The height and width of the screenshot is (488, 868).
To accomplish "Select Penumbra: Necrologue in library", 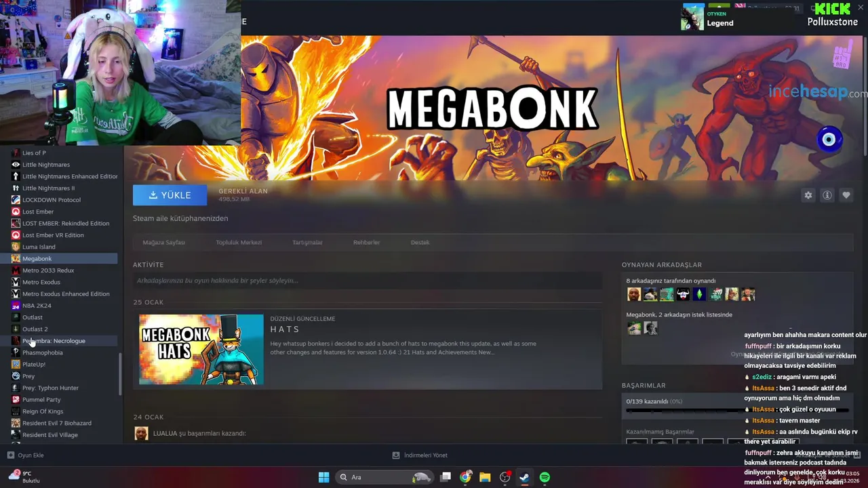I will pyautogui.click(x=54, y=341).
